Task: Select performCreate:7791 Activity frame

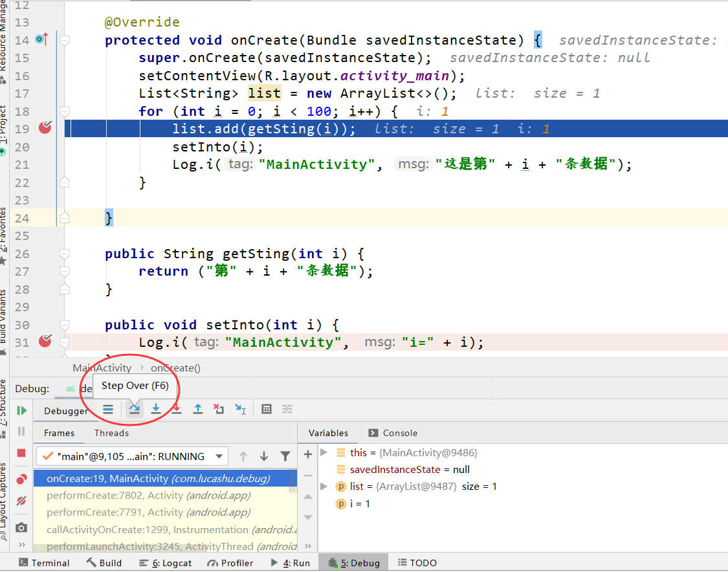Action: (165, 512)
